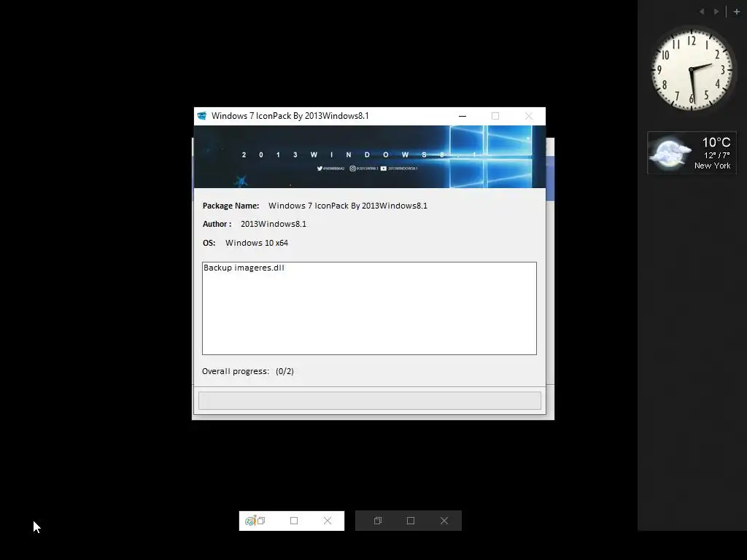Click the 10°C temperature reading
747x560 pixels.
[716, 142]
